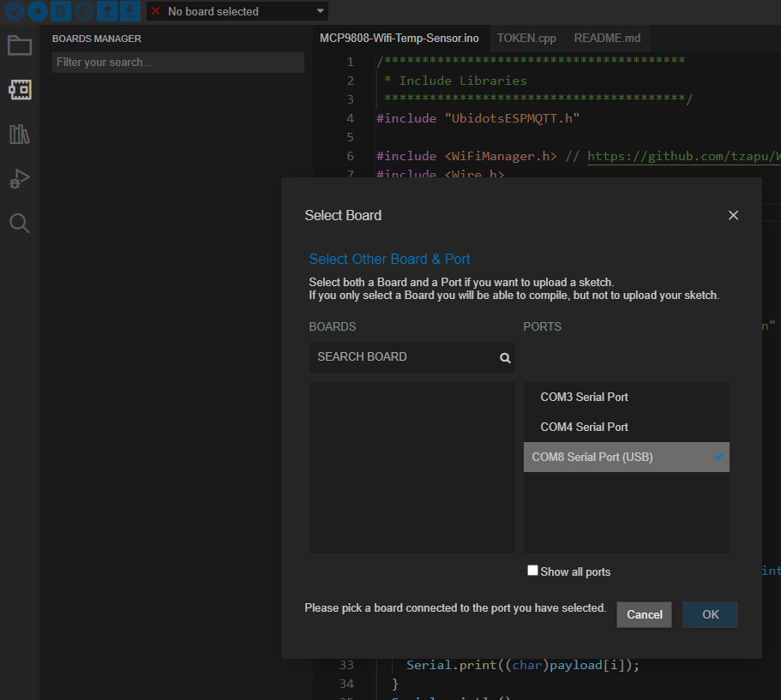Click the WiFiManager.h include on line 6
The image size is (781, 700).
click(x=466, y=156)
